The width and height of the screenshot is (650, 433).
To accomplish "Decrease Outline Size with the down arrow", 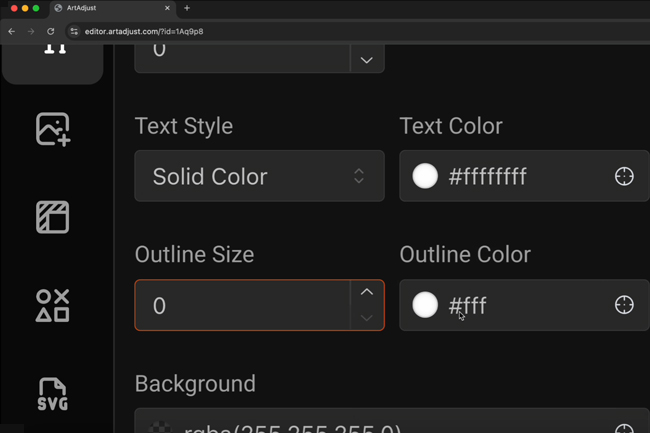I will pyautogui.click(x=366, y=318).
